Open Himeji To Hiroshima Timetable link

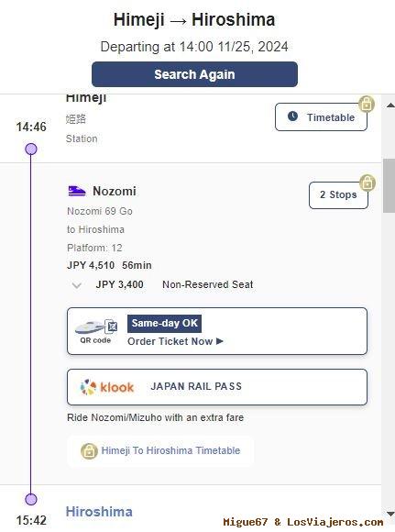point(170,450)
